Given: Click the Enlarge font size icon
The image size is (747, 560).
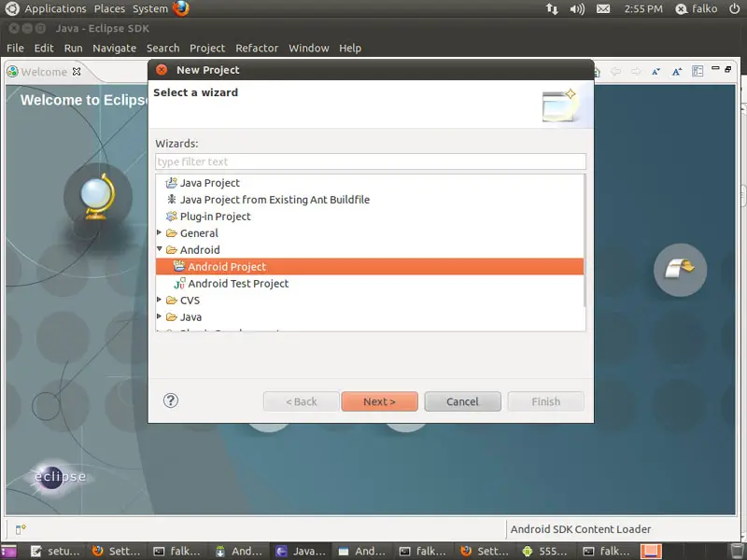Looking at the screenshot, I should click(x=677, y=72).
